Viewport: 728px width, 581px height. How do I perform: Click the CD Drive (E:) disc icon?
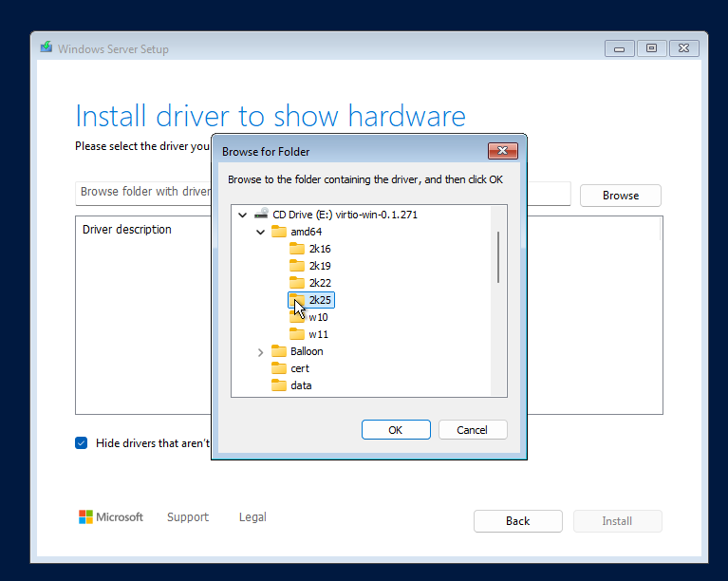261,215
